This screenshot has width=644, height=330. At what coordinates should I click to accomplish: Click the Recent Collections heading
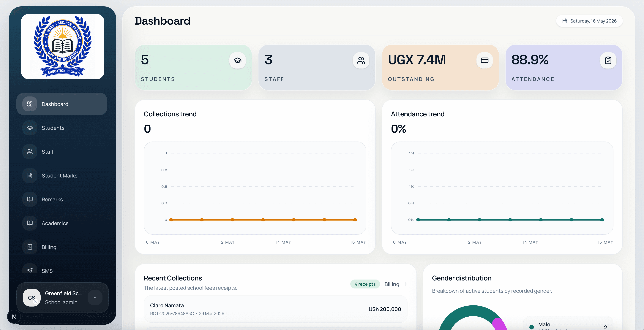coord(173,278)
